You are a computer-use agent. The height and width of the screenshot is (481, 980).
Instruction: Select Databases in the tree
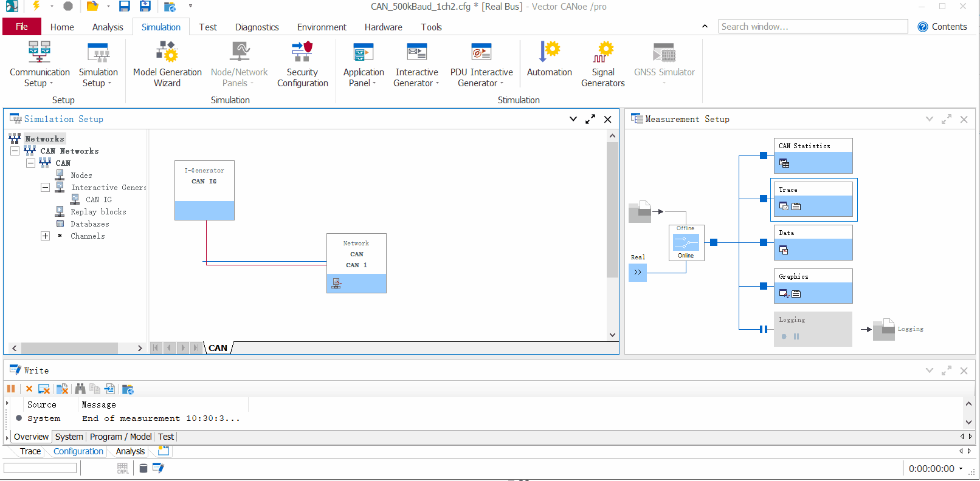[89, 223]
